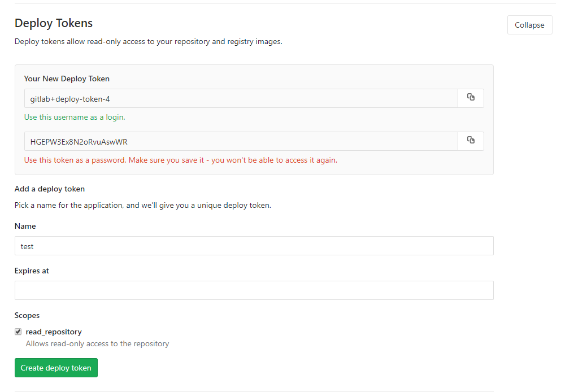Screen dimensions: 561x392
Task: Click the Name field label
Action: [x=25, y=226]
